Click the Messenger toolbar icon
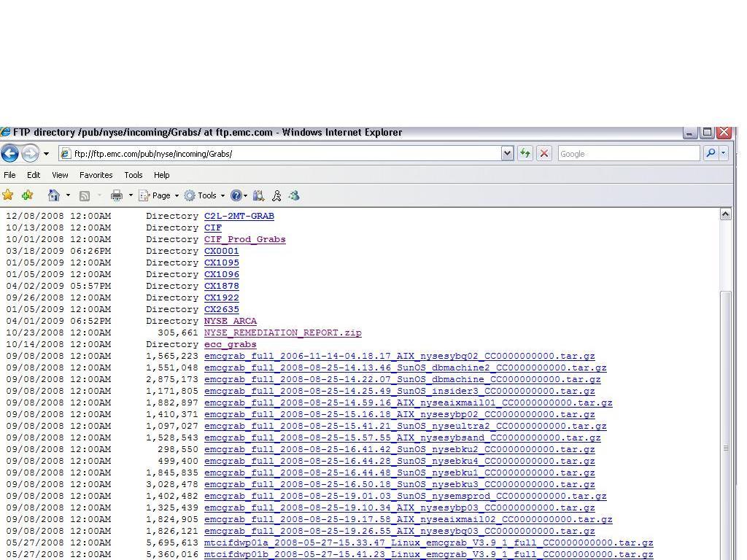 (x=294, y=195)
